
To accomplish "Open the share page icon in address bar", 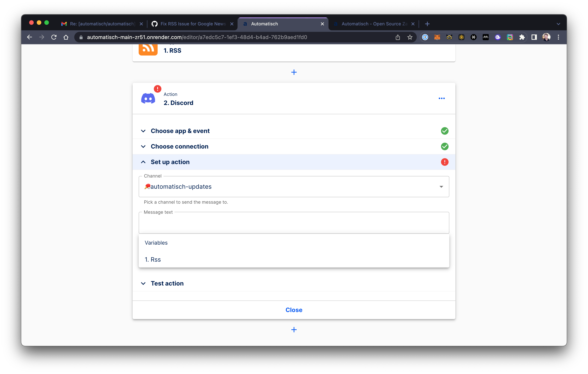I will pyautogui.click(x=398, y=37).
